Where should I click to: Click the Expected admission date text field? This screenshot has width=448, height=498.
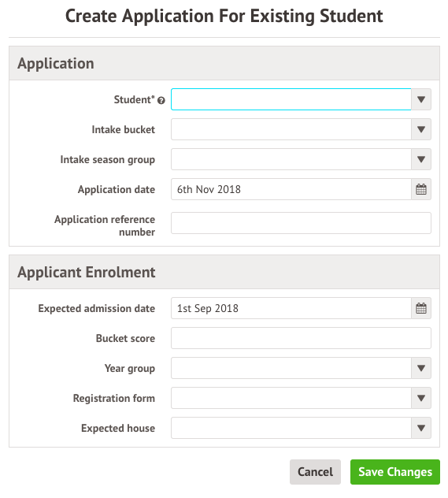[291, 308]
